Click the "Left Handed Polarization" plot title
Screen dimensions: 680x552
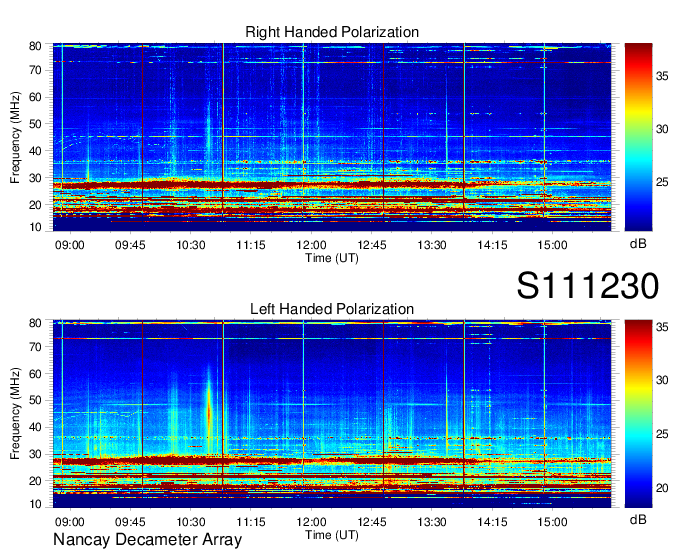click(332, 309)
